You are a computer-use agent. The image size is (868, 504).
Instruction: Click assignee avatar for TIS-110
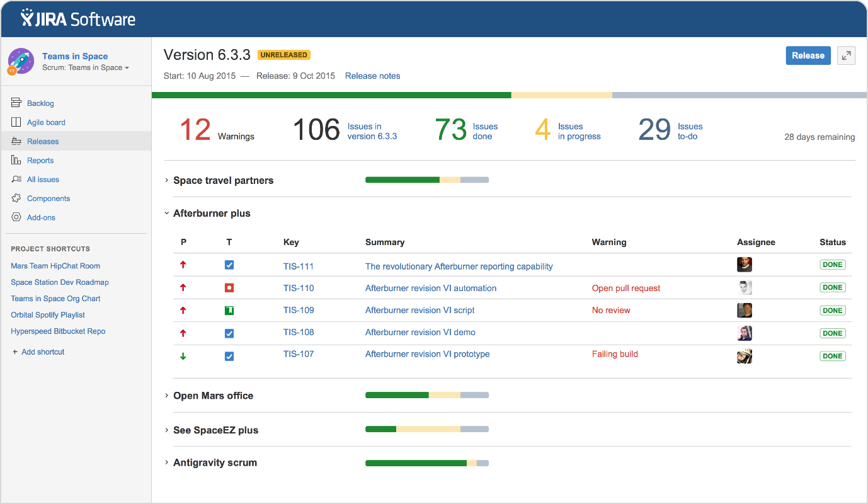(x=745, y=287)
